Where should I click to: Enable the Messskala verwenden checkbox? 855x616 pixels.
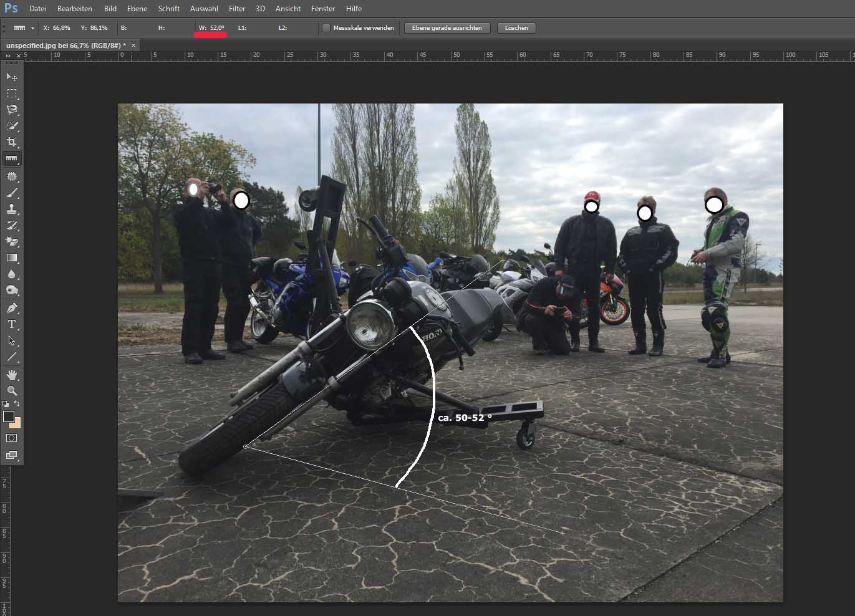[326, 28]
